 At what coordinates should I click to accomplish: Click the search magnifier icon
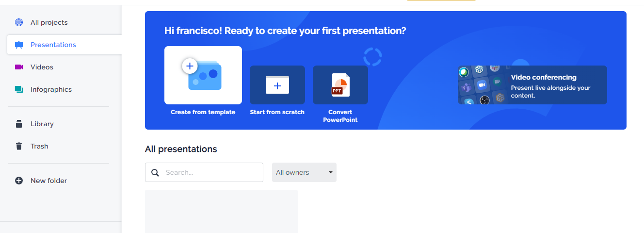[155, 172]
